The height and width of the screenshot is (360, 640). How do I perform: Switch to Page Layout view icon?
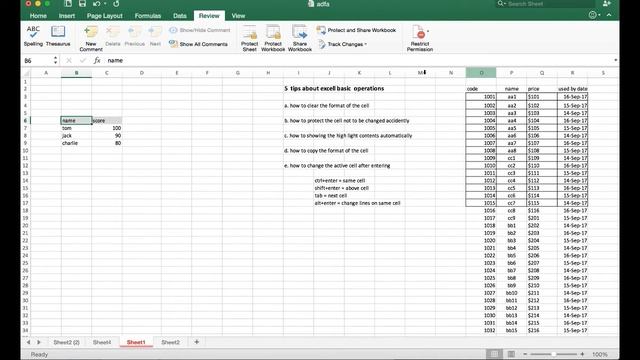pos(511,354)
